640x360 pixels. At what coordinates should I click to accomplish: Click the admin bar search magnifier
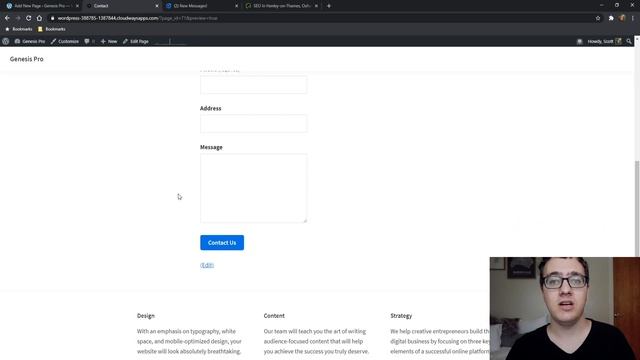pyautogui.click(x=629, y=41)
